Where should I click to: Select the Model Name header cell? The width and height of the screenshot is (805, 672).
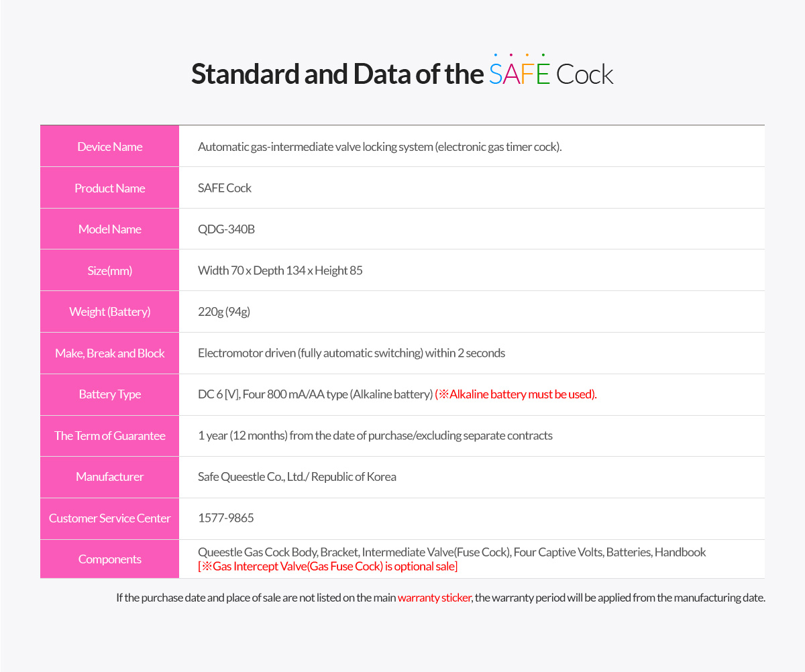click(110, 229)
